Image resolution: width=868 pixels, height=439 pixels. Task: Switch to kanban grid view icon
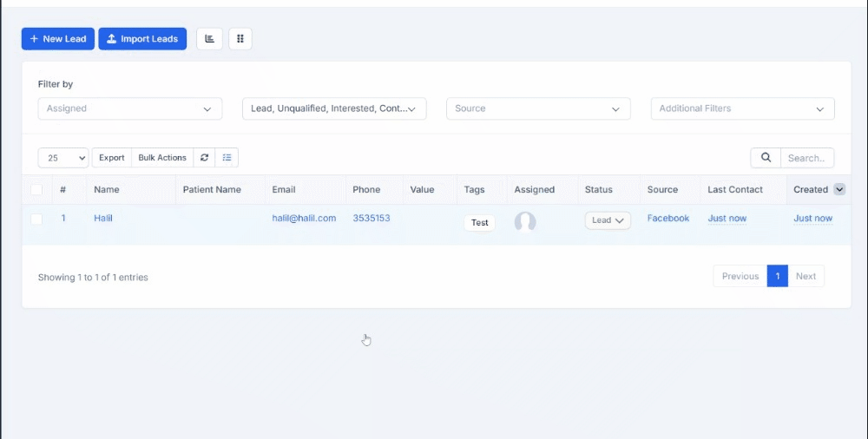click(x=240, y=39)
